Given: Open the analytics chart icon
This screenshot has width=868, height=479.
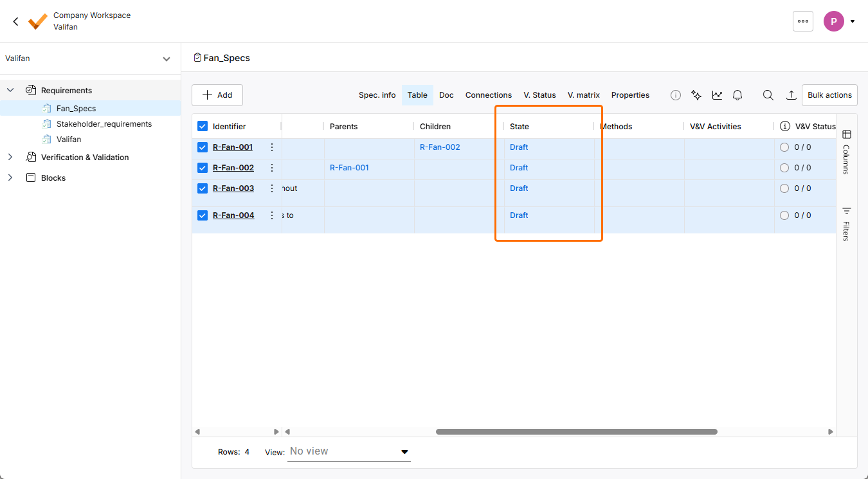Looking at the screenshot, I should click(717, 95).
